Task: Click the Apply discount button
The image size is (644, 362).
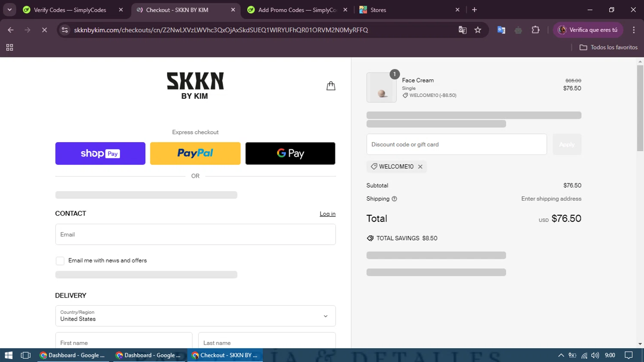Action: [x=567, y=144]
